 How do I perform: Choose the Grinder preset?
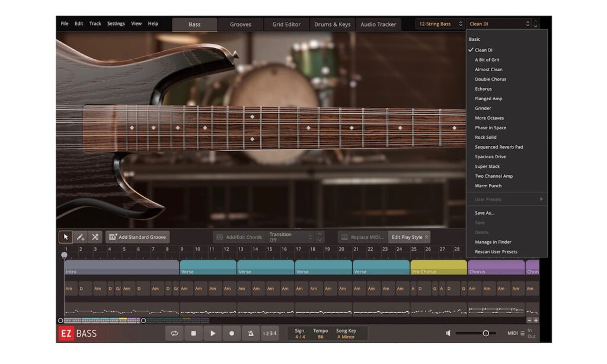(x=507, y=108)
